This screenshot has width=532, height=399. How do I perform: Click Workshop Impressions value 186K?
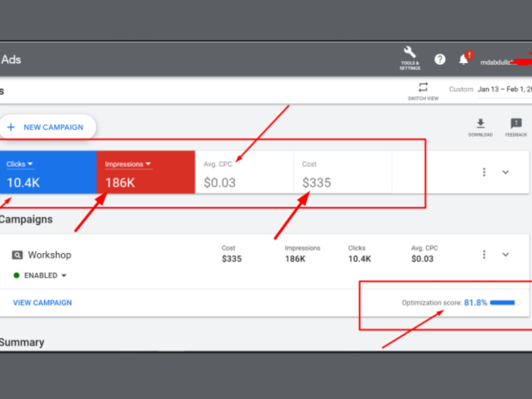[x=295, y=259]
